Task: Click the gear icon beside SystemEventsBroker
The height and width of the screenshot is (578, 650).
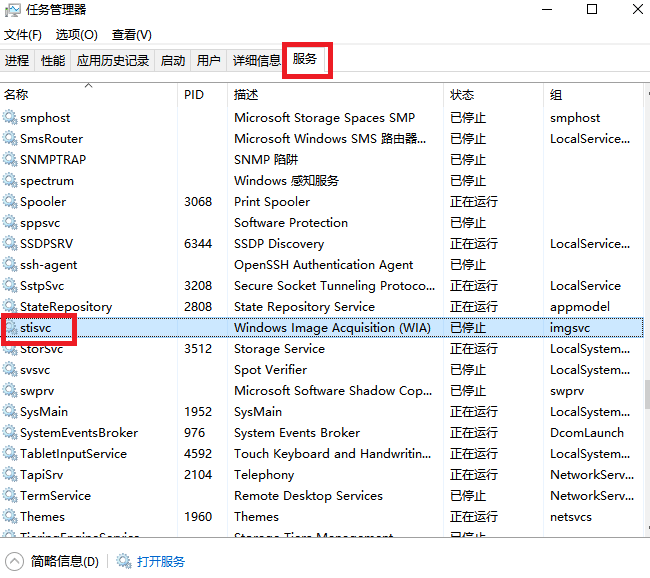Action: click(x=10, y=432)
